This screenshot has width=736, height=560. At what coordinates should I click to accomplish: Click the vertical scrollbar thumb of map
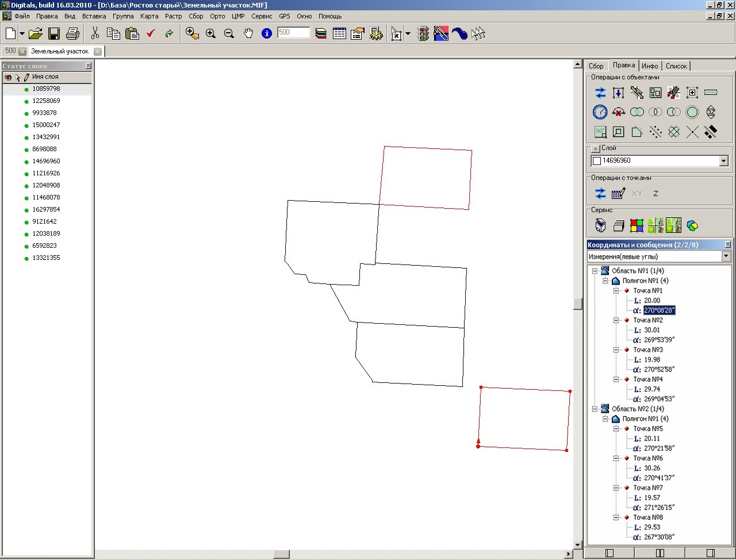click(x=578, y=304)
